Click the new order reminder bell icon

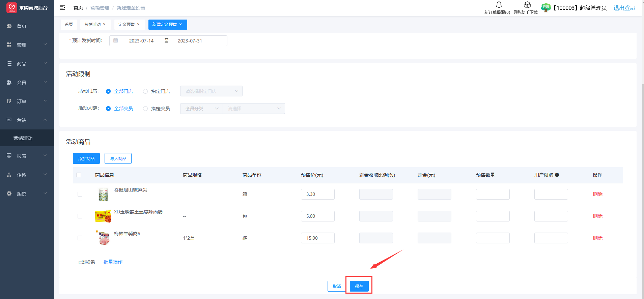pyautogui.click(x=499, y=5)
